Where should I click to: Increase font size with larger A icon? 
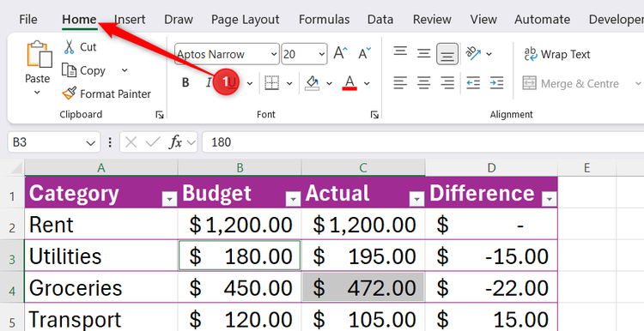pos(340,54)
